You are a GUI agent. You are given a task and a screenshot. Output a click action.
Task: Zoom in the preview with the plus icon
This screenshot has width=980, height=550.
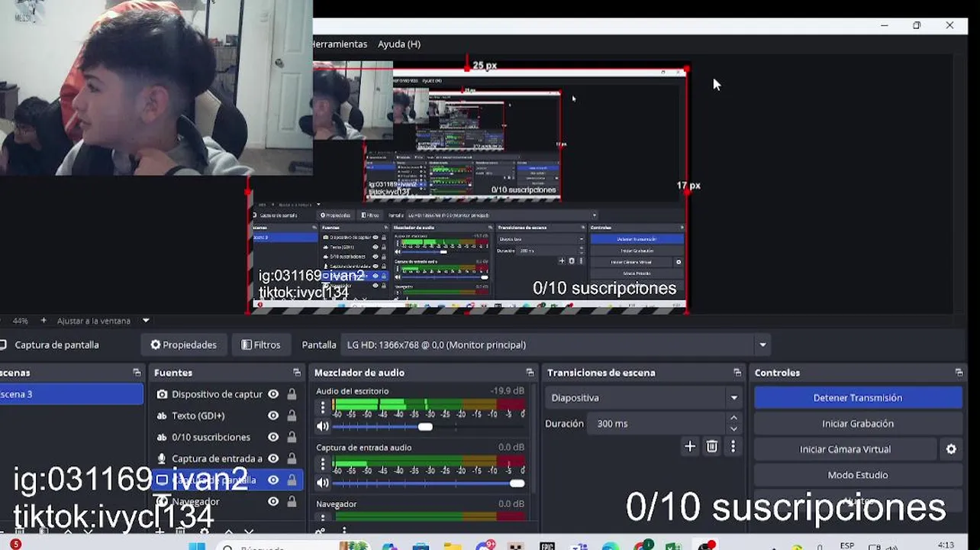[44, 321]
